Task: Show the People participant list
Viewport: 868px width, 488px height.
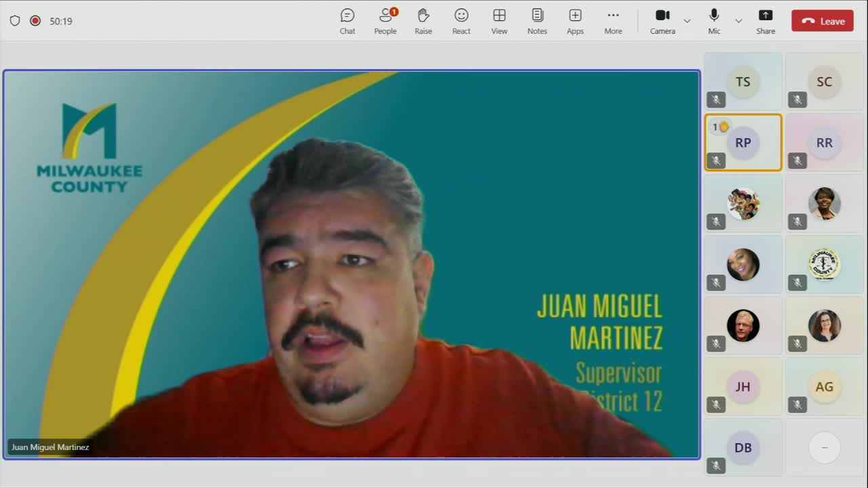Action: [385, 21]
